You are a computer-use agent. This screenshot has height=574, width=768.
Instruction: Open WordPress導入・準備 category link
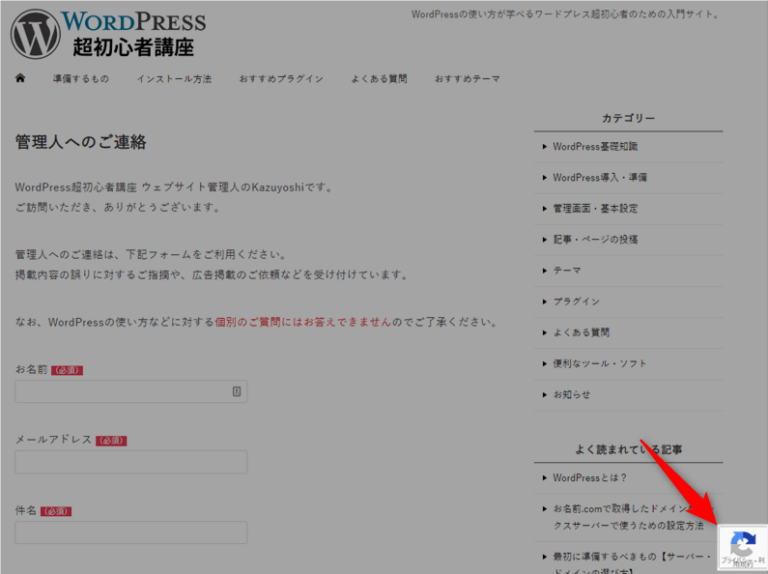(x=599, y=178)
